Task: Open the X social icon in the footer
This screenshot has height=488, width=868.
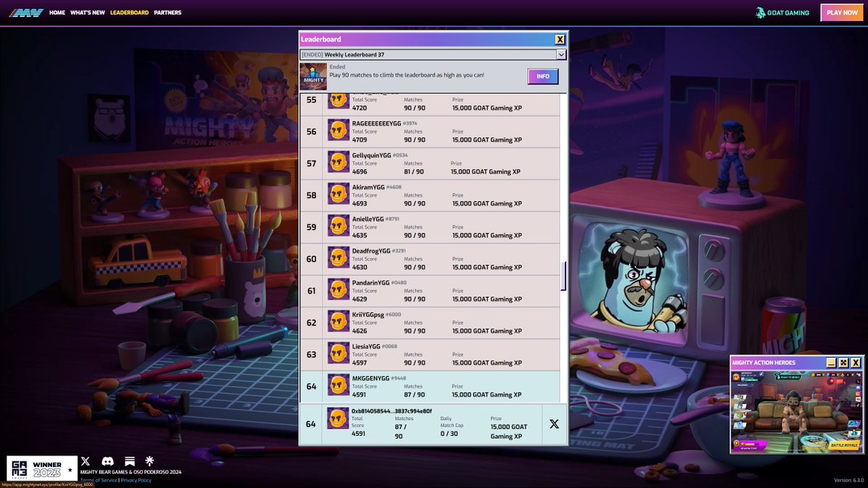Action: pos(85,461)
